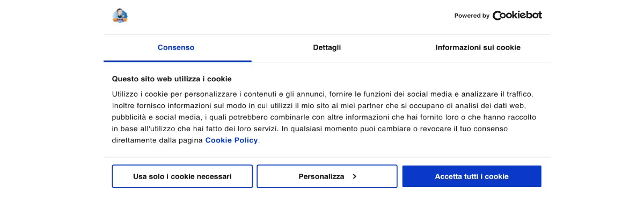This screenshot has width=644, height=207.
Task: Accept with Accetta tutti i cookie
Action: click(472, 176)
